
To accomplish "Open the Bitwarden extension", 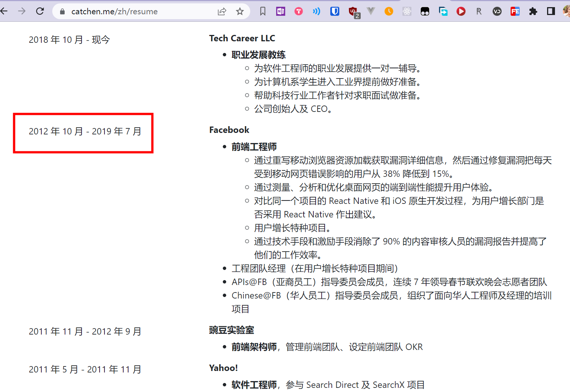I will point(335,11).
